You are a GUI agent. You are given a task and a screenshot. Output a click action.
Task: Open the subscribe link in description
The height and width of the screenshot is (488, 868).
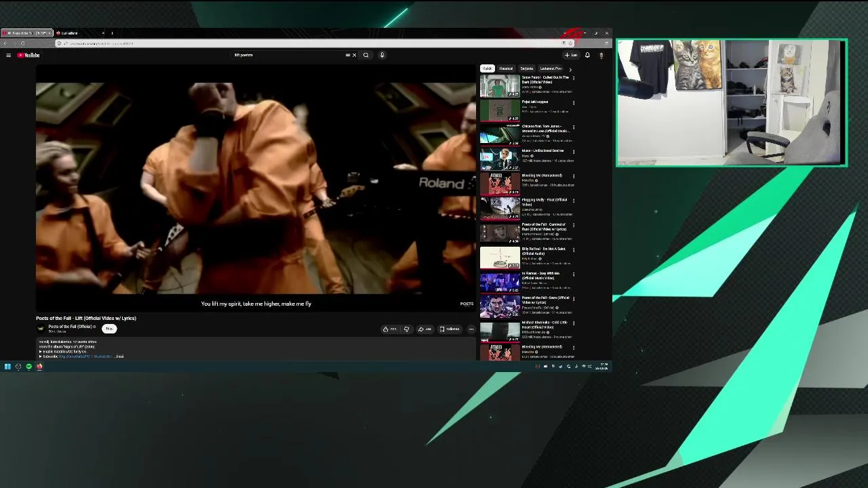[x=85, y=357]
